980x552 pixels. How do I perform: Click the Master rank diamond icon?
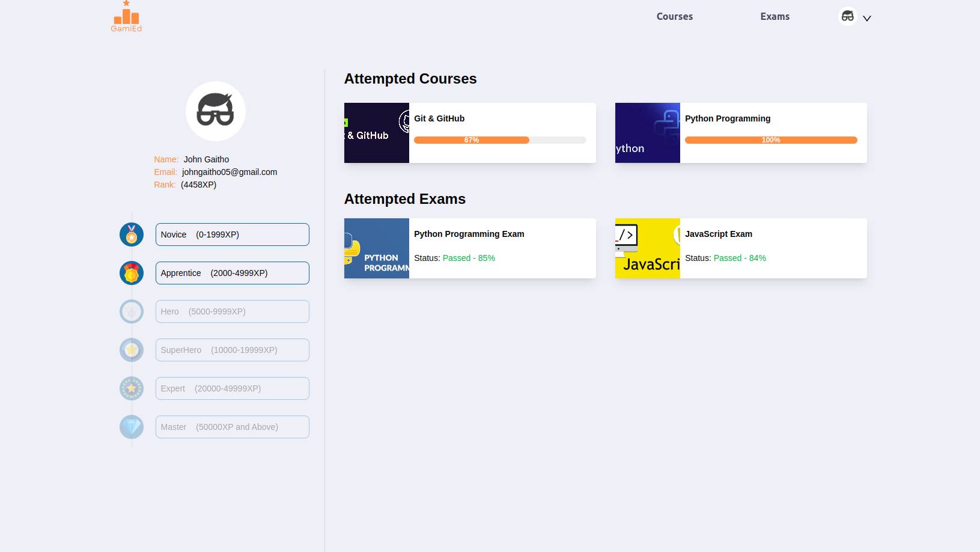click(132, 427)
